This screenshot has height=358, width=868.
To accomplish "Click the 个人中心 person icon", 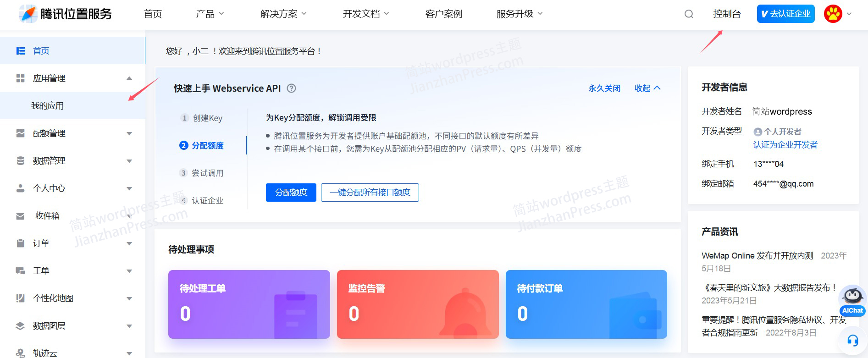I will 21,188.
